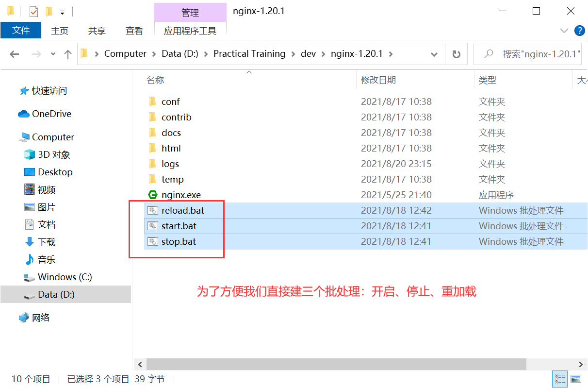Expand the ribbon with the chevron arrow
The image size is (588, 388).
[x=564, y=31]
